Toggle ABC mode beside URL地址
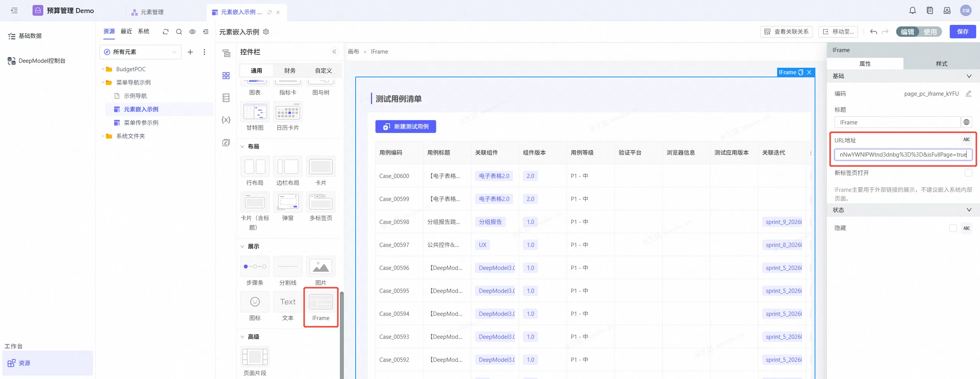Image resolution: width=980 pixels, height=379 pixels. pyautogui.click(x=967, y=140)
